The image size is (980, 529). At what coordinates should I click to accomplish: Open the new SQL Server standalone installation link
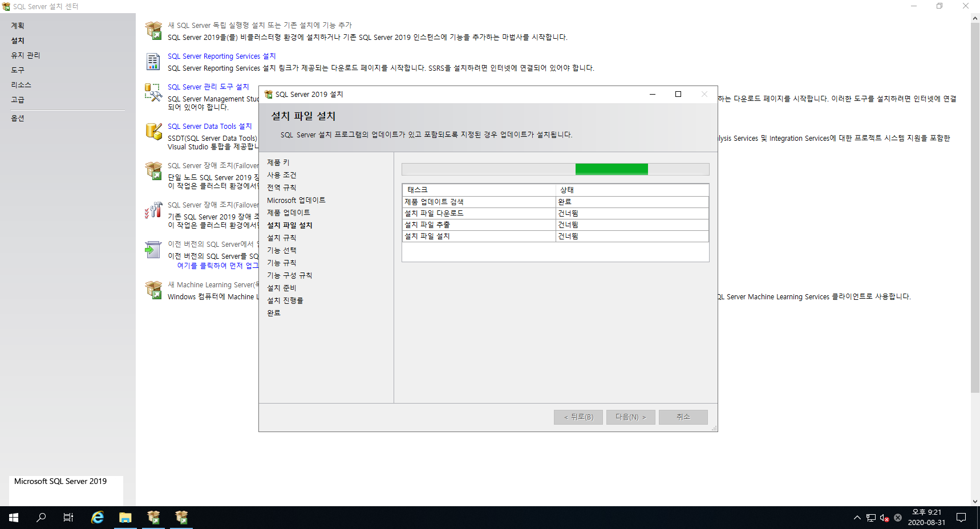260,25
